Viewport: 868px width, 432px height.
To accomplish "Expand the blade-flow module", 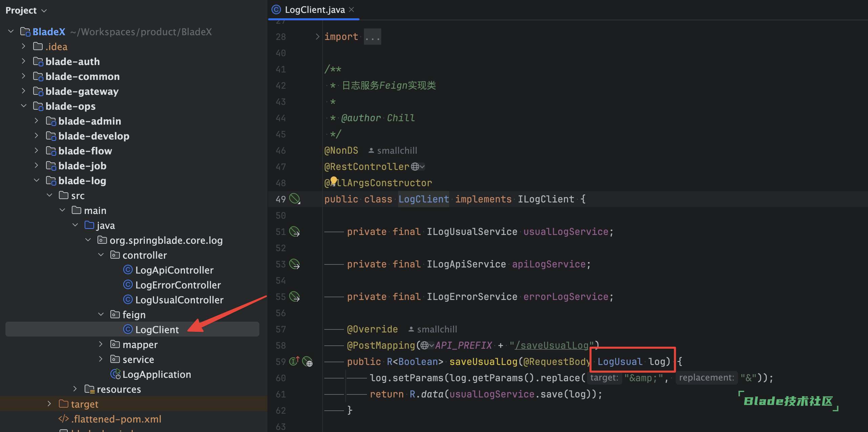I will [37, 151].
